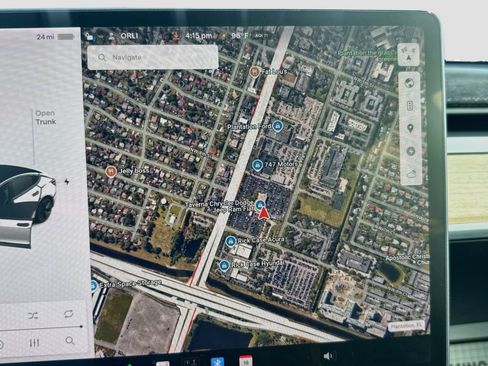The width and height of the screenshot is (488, 366).
Task: Tap the red vehicle location arrow
Action: tap(264, 213)
